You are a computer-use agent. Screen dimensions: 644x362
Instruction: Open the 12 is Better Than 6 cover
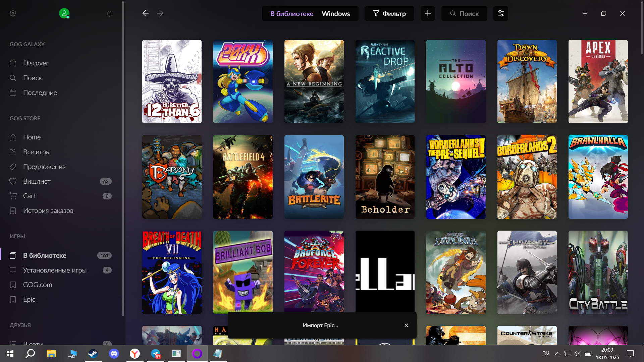[x=172, y=81]
